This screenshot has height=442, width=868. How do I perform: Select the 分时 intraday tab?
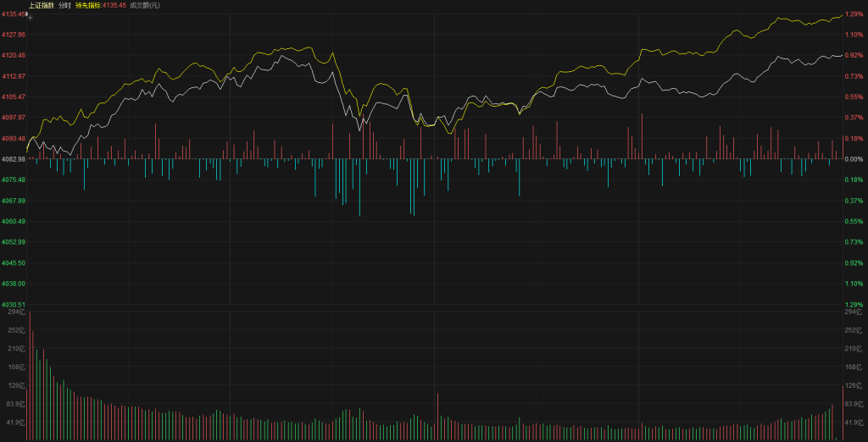tap(64, 5)
